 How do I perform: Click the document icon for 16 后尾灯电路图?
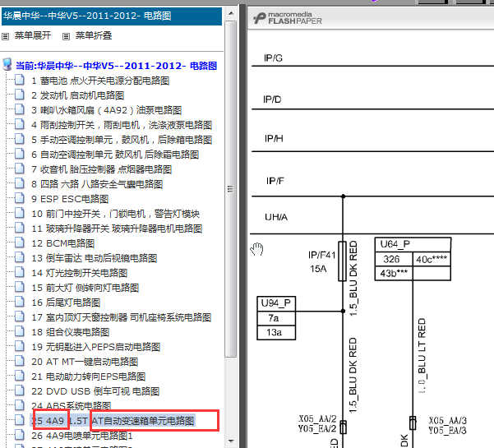click(x=20, y=302)
